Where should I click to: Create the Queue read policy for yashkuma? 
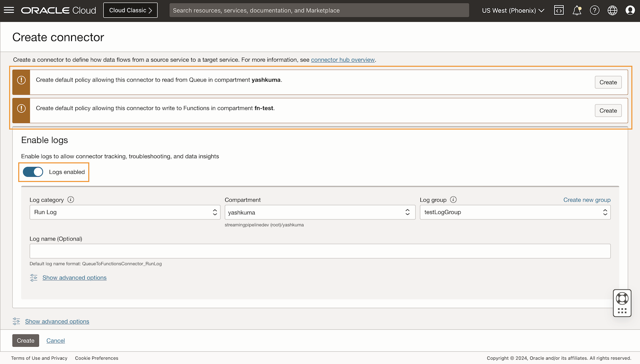pyautogui.click(x=608, y=82)
